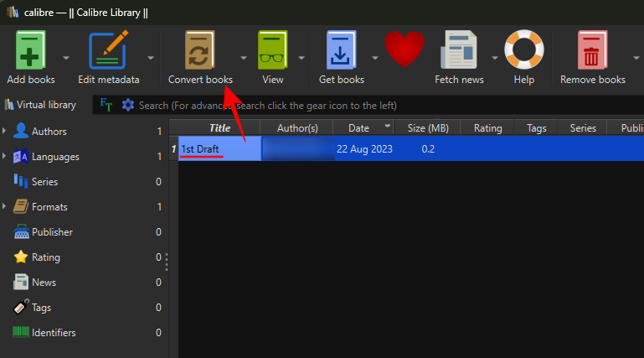Click the News newspaper sidebar icon
644x358 pixels.
[x=21, y=282]
